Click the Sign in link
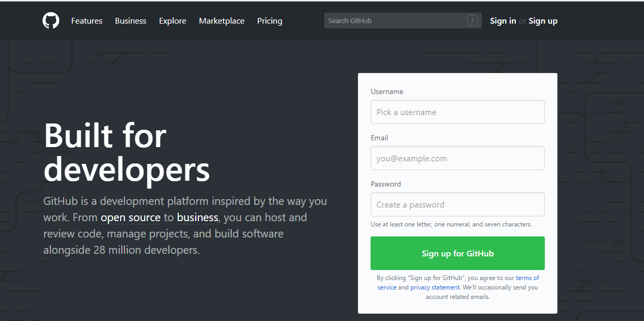The width and height of the screenshot is (644, 321). click(x=503, y=21)
